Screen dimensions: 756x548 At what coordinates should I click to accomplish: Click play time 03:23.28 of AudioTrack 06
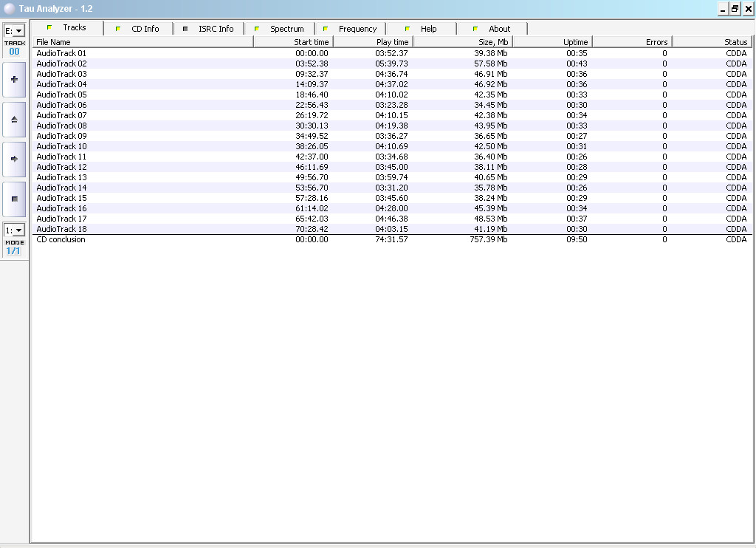tap(391, 105)
